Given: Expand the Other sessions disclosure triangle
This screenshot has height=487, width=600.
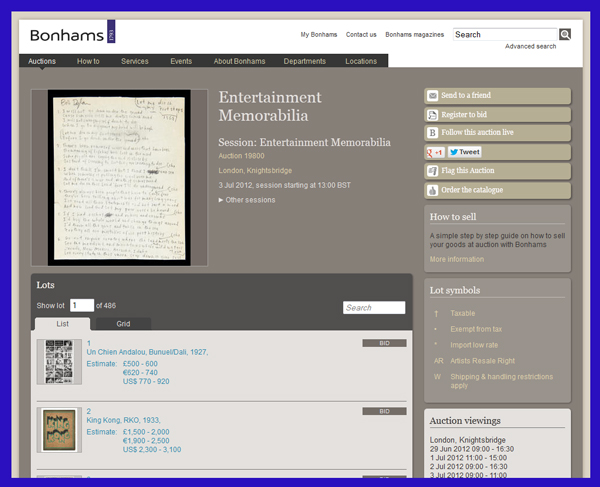Looking at the screenshot, I should click(221, 200).
